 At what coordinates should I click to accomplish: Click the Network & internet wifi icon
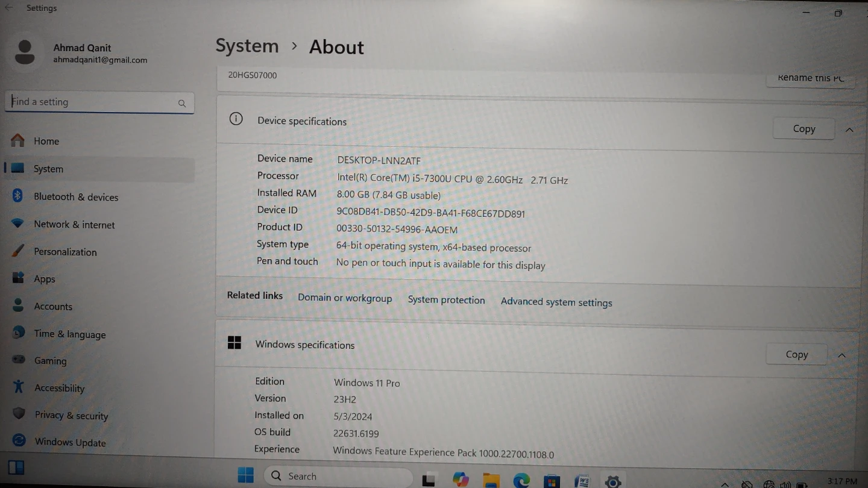(x=18, y=224)
